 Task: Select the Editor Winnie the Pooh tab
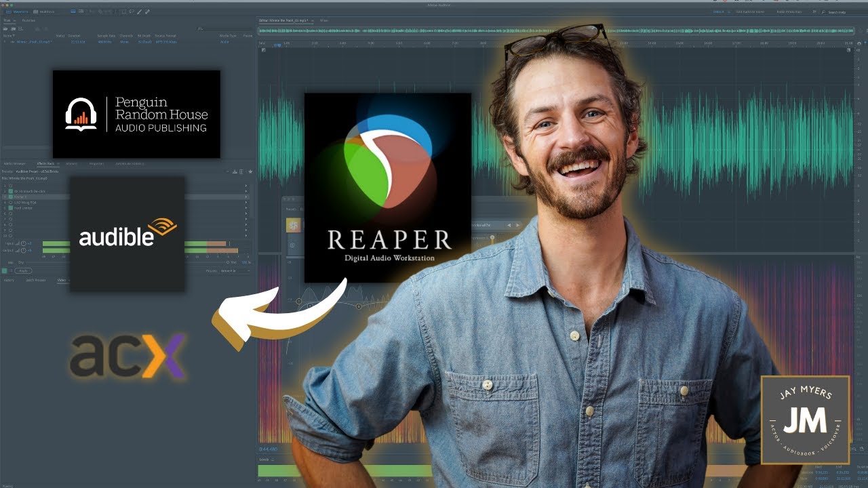(x=283, y=20)
